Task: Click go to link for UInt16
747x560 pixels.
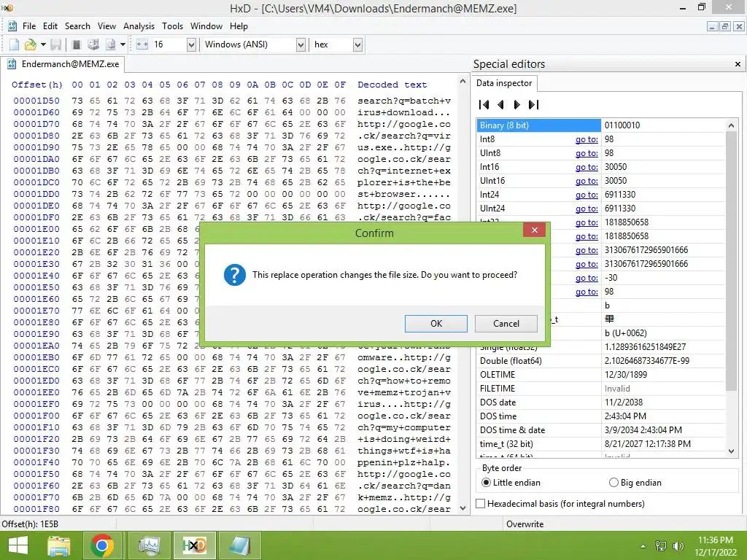Action: point(587,181)
